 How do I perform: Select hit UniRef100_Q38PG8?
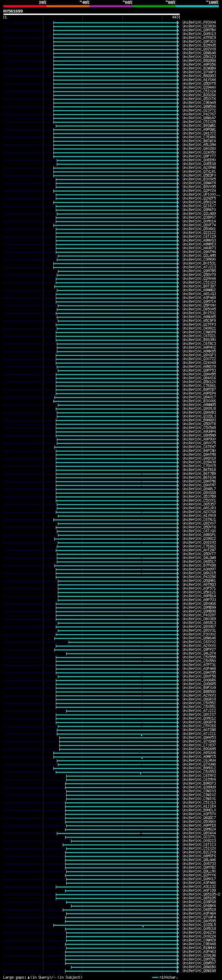click(x=199, y=902)
